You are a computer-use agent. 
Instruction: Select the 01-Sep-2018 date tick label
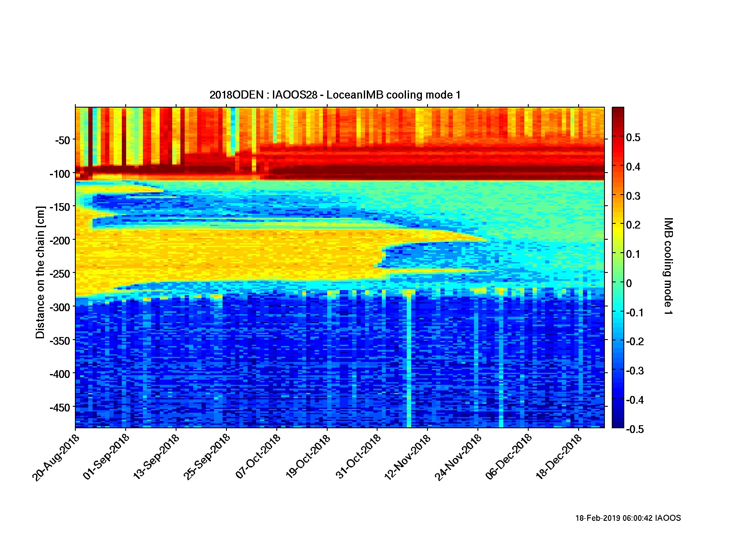[x=106, y=457]
